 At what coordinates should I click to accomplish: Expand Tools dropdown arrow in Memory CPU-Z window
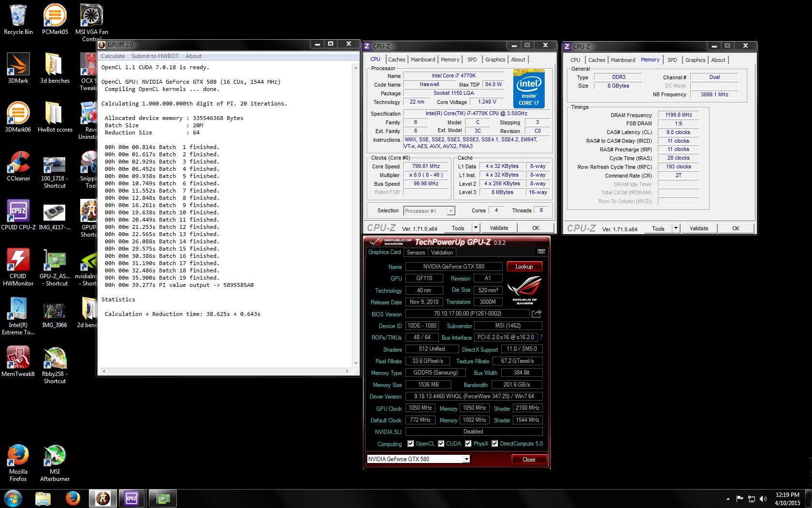(676, 228)
